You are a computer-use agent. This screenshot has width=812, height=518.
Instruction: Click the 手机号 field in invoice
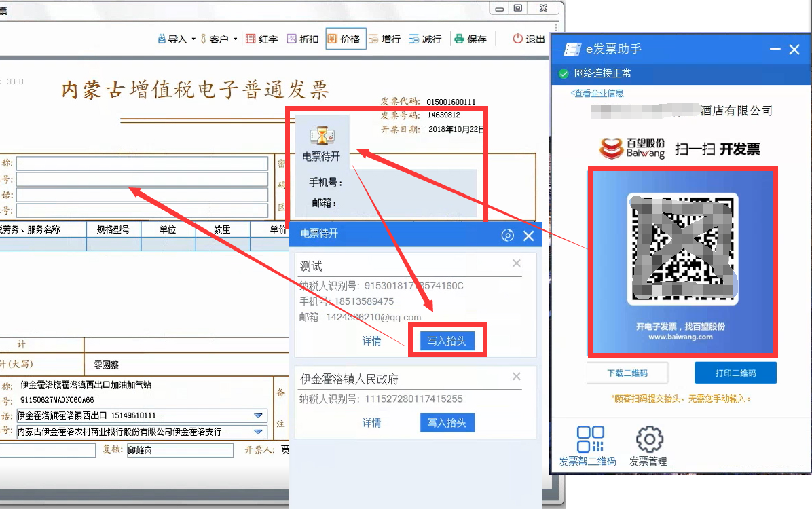coord(409,183)
